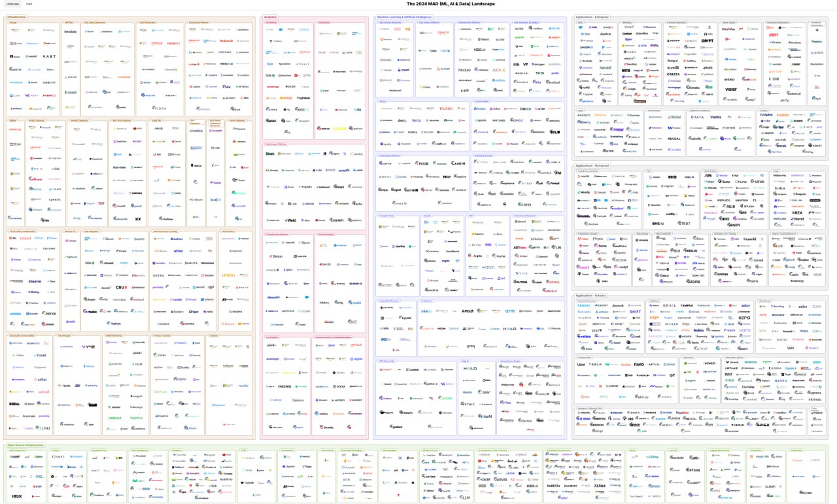Select the Beam logo in GPU Cloud
Image resolution: width=837 pixels, height=504 pixels.
(407, 412)
